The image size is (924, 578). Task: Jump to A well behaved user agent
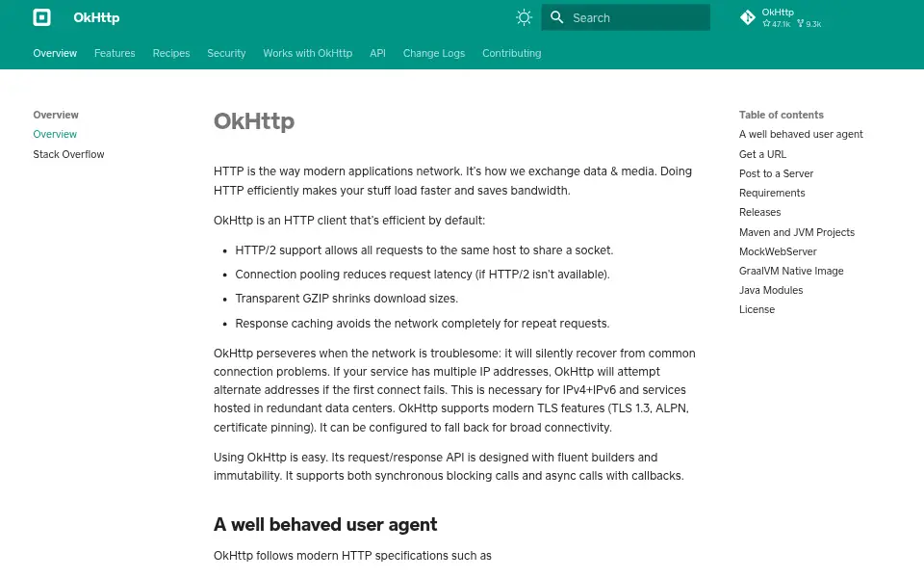tap(801, 135)
